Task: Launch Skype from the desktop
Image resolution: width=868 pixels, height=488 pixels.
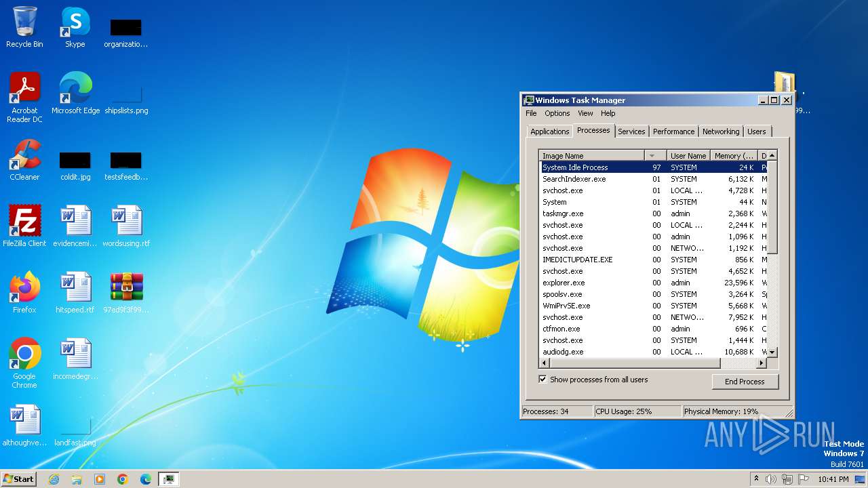Action: pyautogui.click(x=75, y=27)
